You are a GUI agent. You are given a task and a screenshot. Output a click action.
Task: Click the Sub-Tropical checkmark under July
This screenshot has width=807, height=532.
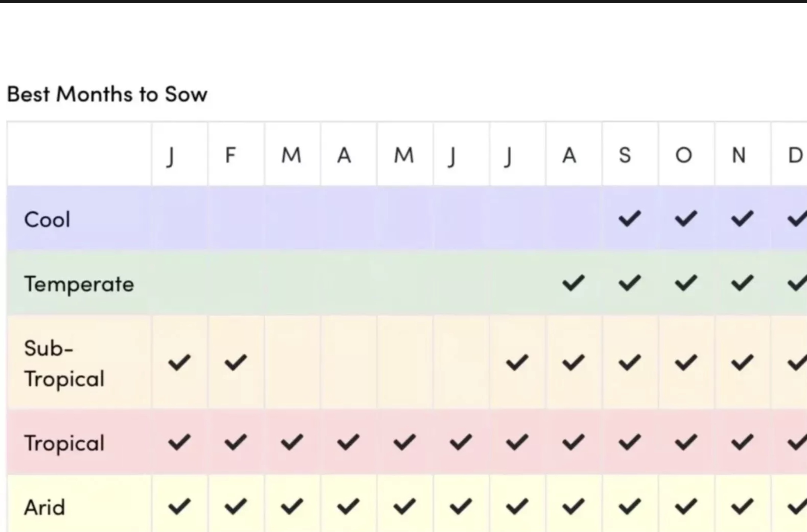tap(517, 362)
